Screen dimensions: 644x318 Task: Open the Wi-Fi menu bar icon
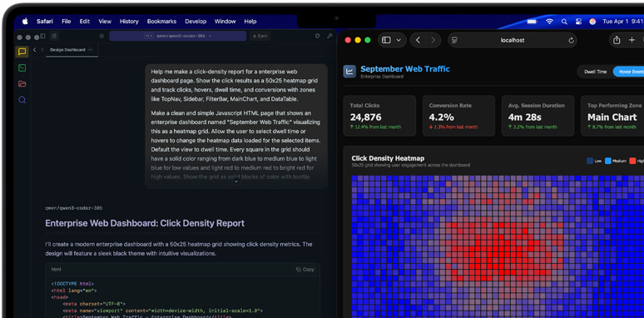tap(549, 22)
